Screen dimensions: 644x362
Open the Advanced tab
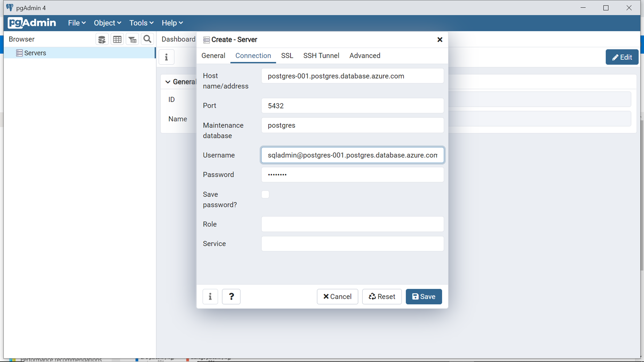point(365,56)
